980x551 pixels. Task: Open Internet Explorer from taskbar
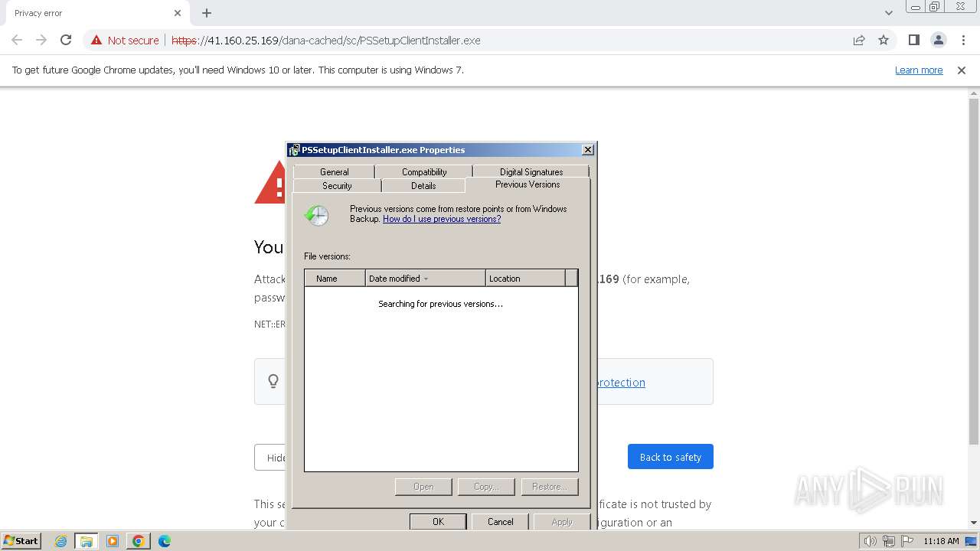[x=61, y=541]
